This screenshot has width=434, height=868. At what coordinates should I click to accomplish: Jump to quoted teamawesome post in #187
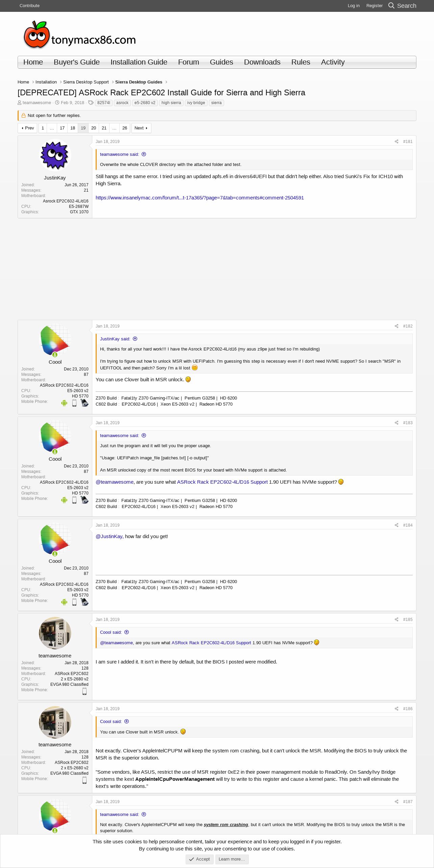pos(144,814)
